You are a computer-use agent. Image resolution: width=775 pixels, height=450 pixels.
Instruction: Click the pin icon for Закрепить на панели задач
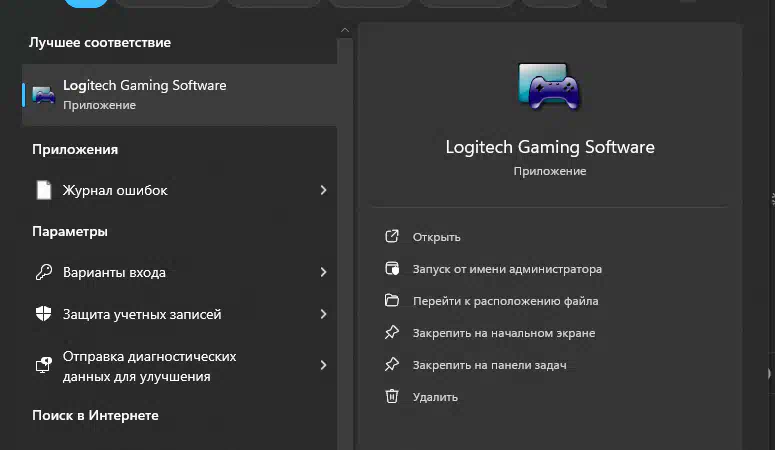[x=392, y=364]
